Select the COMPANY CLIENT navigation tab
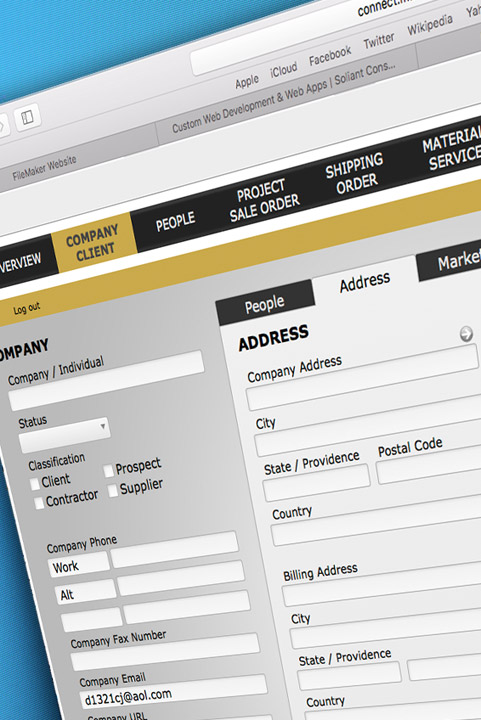 pos(94,242)
